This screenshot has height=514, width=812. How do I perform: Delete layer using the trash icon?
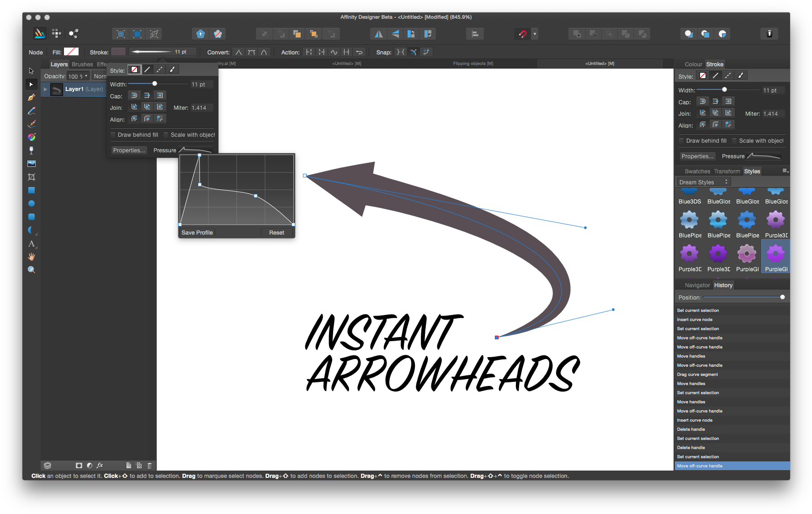tap(149, 466)
